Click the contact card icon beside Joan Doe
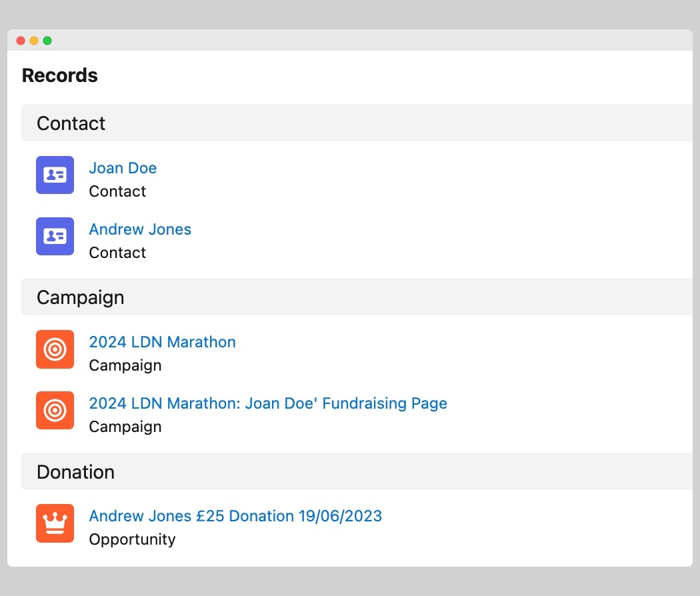 55,175
